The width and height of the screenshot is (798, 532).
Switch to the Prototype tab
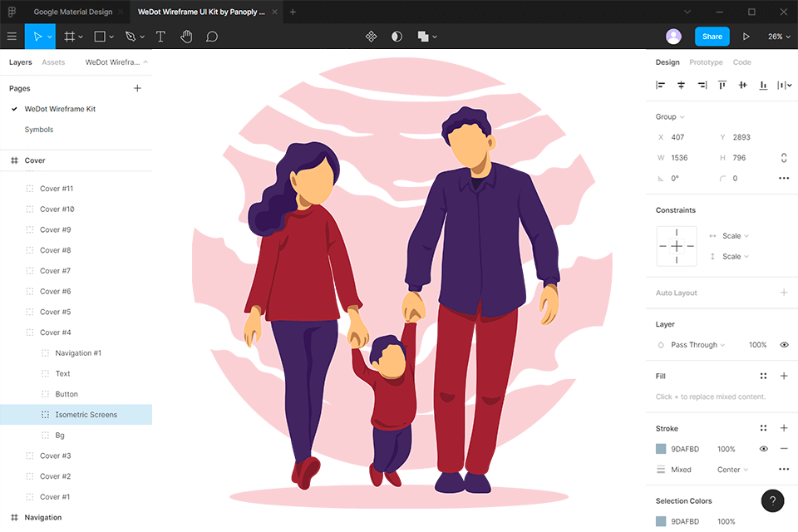tap(706, 62)
